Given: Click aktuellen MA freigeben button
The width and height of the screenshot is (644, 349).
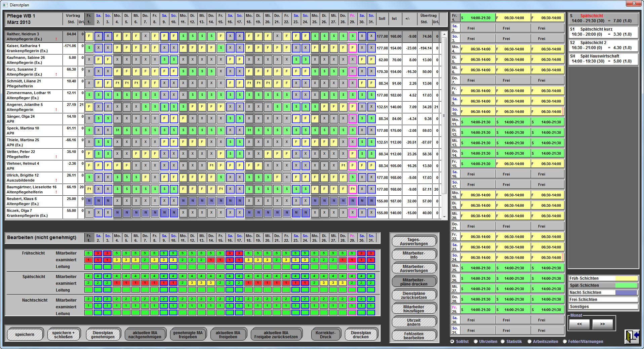Looking at the screenshot, I should 228,335.
